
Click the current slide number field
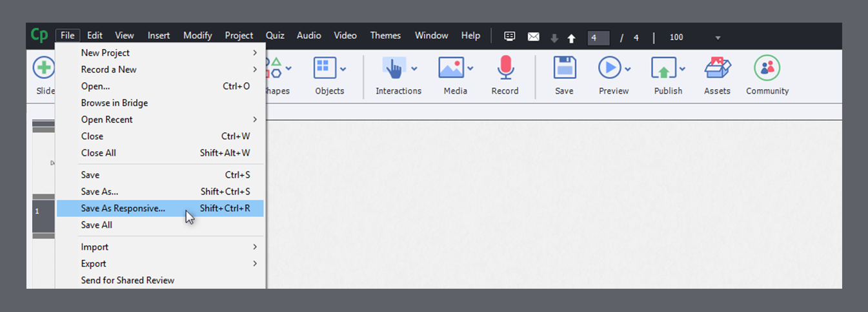click(x=598, y=37)
